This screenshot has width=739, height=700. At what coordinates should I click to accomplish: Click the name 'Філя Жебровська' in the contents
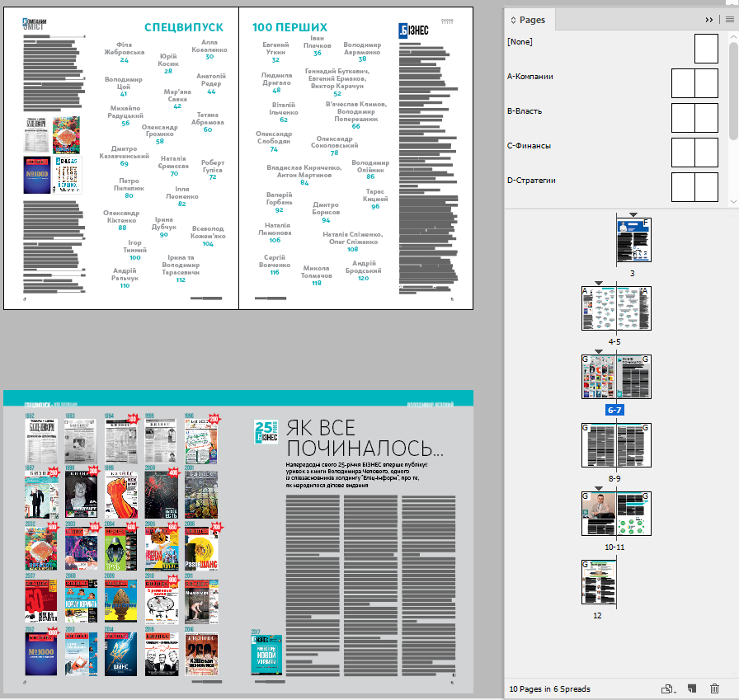pyautogui.click(x=125, y=49)
